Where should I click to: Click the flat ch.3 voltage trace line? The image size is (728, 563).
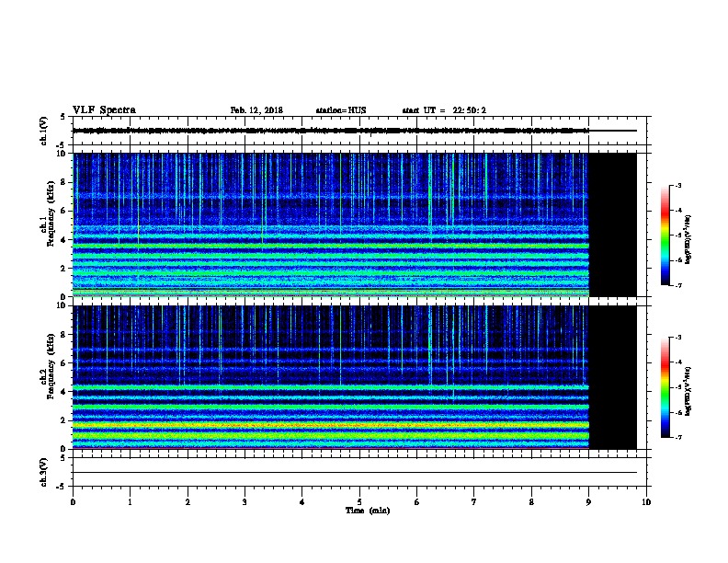click(x=355, y=473)
